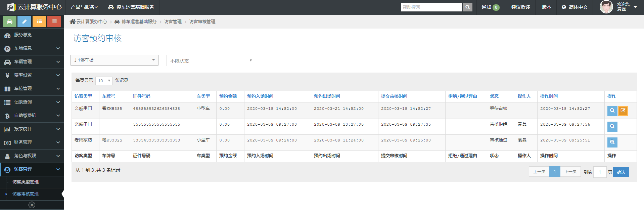
Task: Click the go-to page number input
Action: tap(600, 172)
